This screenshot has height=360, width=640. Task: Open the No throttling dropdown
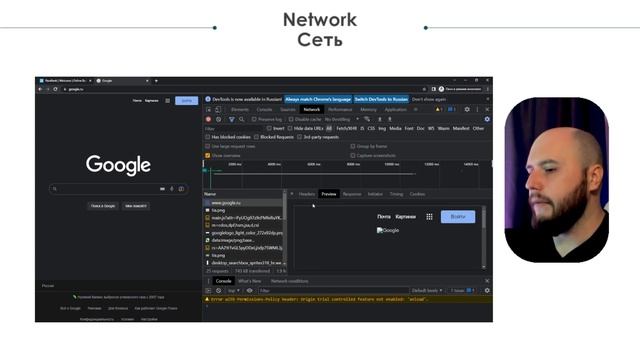point(342,119)
